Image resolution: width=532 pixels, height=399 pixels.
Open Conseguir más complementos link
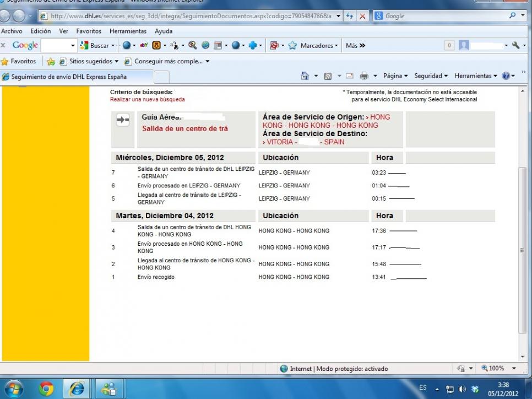[x=166, y=62]
